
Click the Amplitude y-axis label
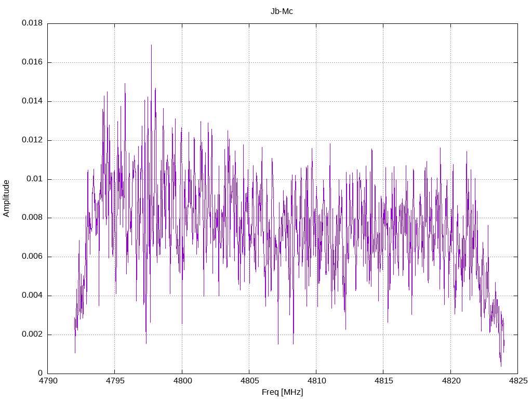[x=6, y=198]
